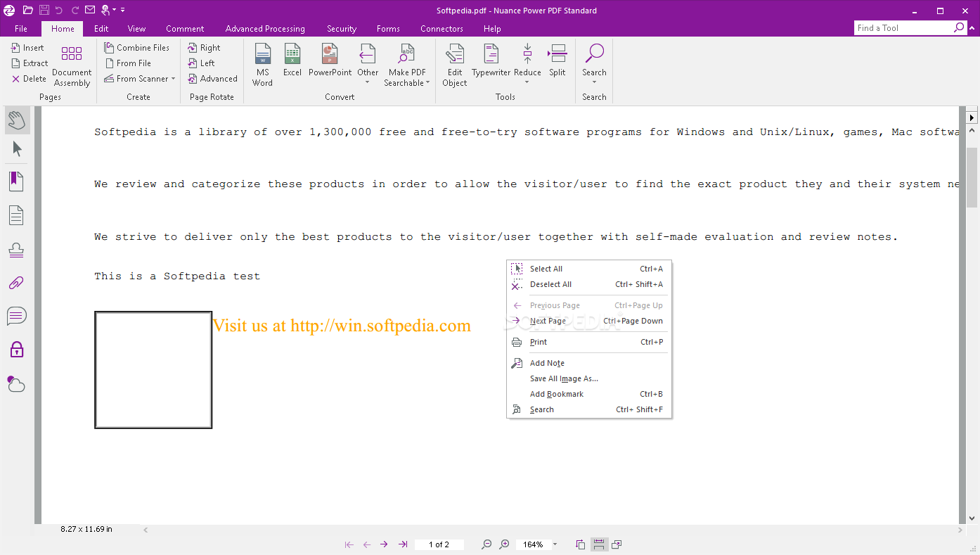The height and width of the screenshot is (555, 980).
Task: Click Combine Files
Action: pos(136,48)
